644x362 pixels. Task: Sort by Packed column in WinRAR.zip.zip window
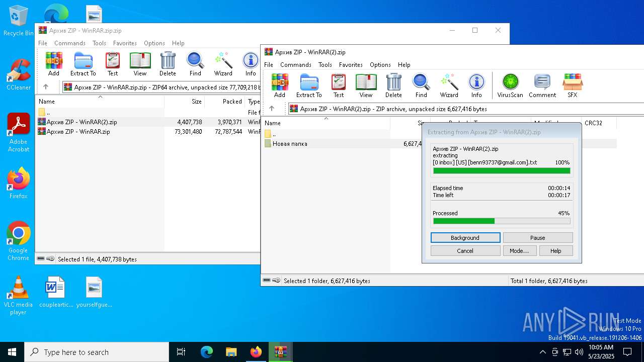click(225, 102)
